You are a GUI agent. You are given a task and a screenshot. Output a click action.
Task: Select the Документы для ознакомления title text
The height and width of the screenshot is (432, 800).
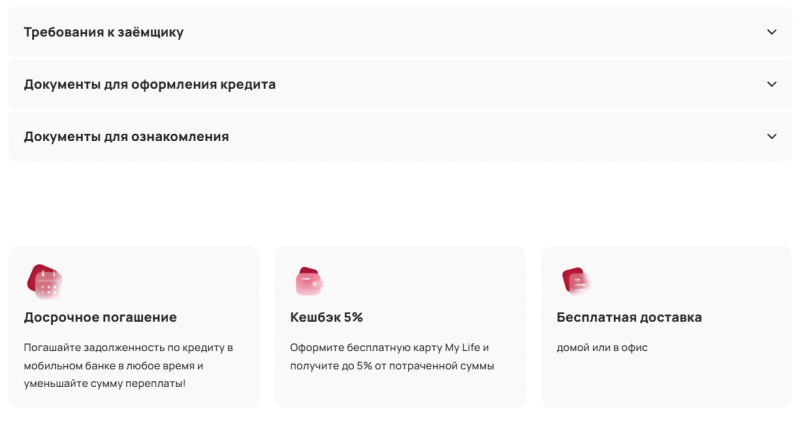[126, 136]
